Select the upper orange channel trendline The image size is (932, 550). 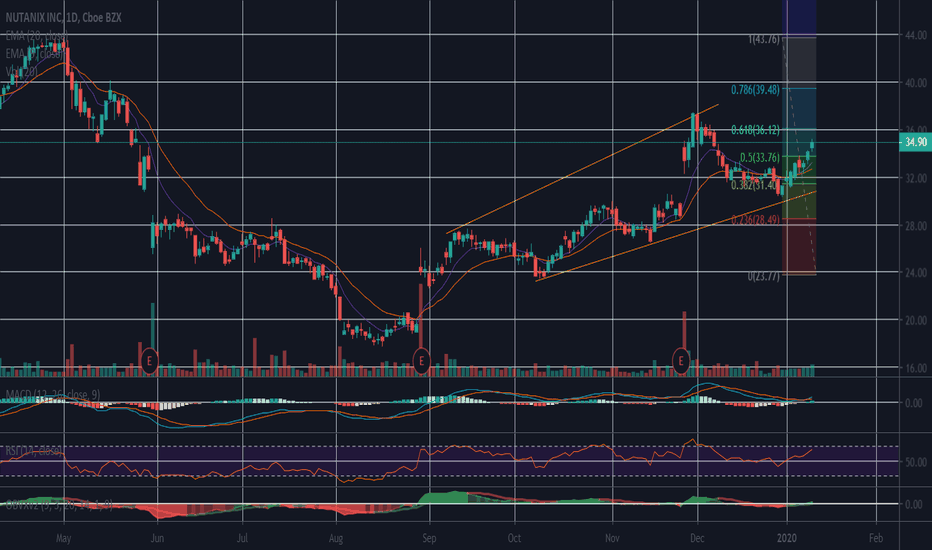pyautogui.click(x=582, y=169)
